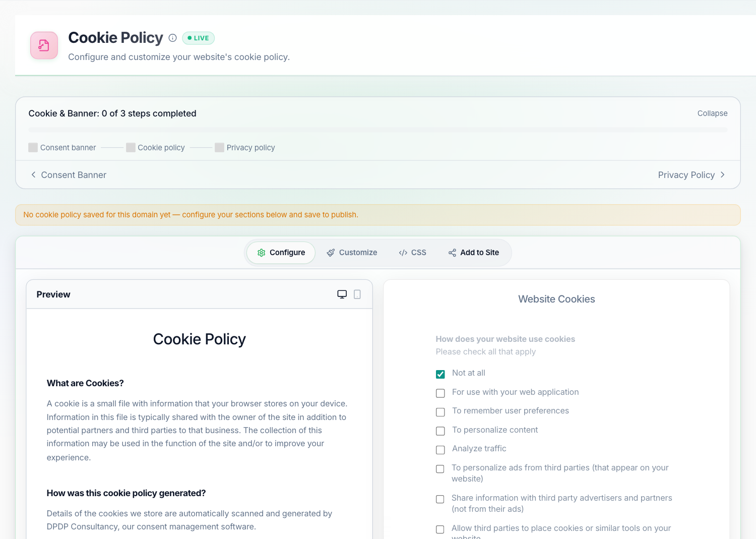Click the Website Cookies heading
This screenshot has width=756, height=539.
pyautogui.click(x=556, y=299)
